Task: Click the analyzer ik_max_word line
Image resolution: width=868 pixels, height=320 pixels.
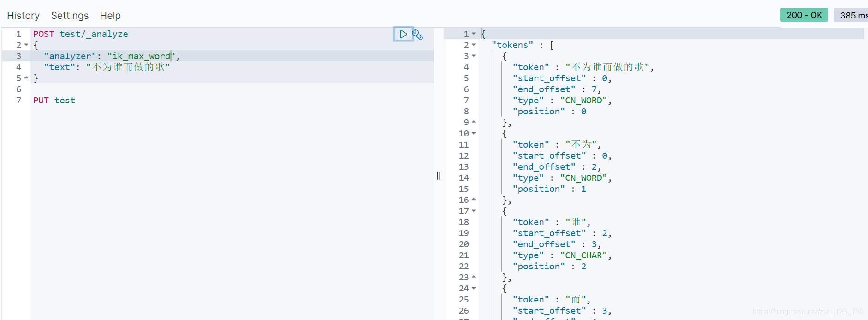Action: (x=112, y=56)
